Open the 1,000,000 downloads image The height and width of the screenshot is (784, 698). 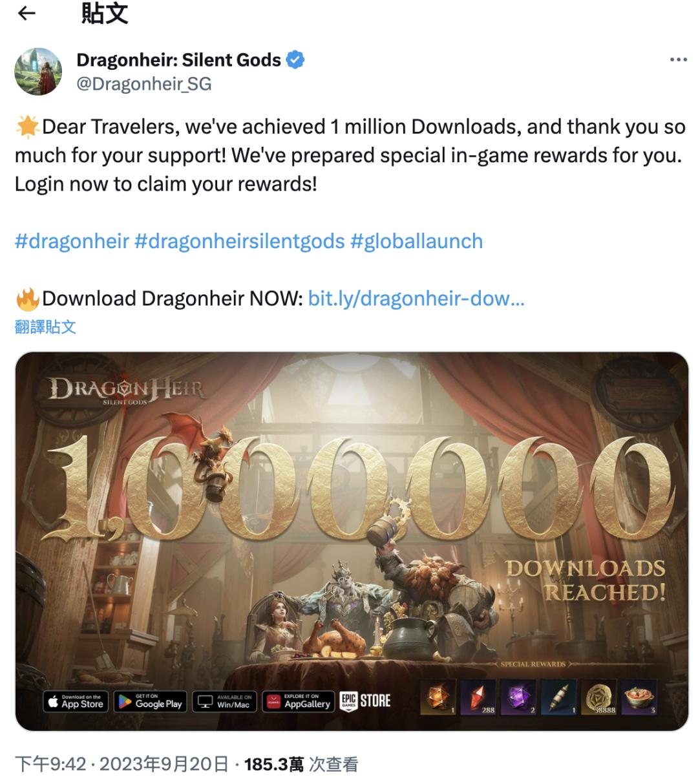pyautogui.click(x=352, y=541)
